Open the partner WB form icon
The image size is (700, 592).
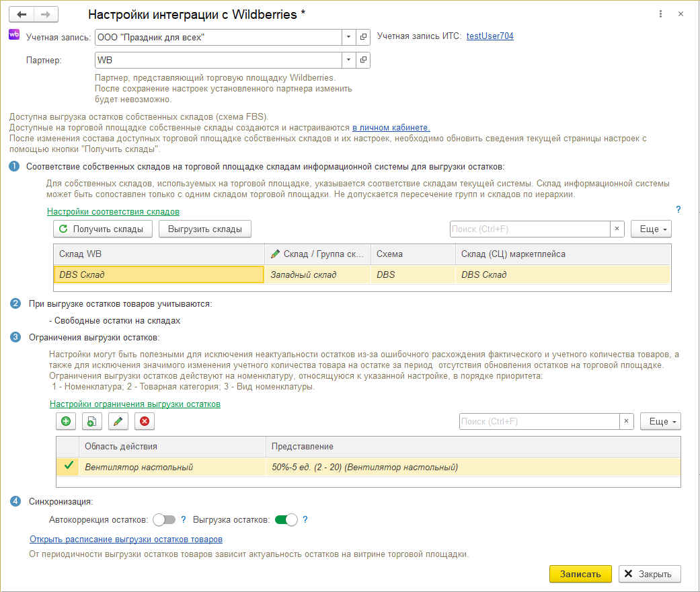(363, 61)
